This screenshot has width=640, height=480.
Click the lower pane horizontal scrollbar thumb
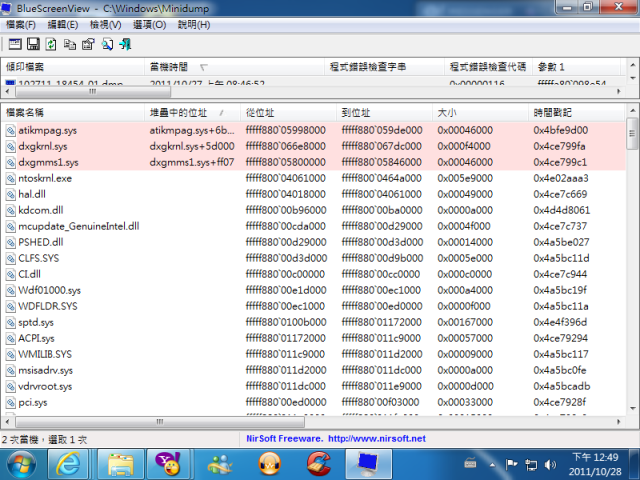(160, 422)
